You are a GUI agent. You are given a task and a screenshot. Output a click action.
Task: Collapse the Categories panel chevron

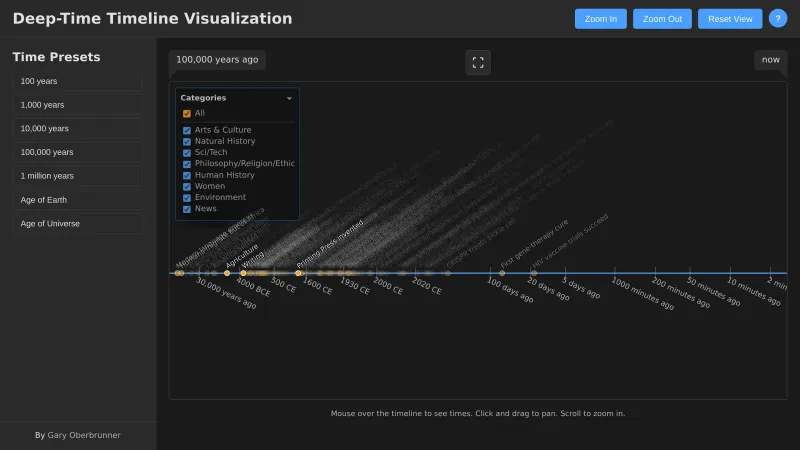pos(289,98)
